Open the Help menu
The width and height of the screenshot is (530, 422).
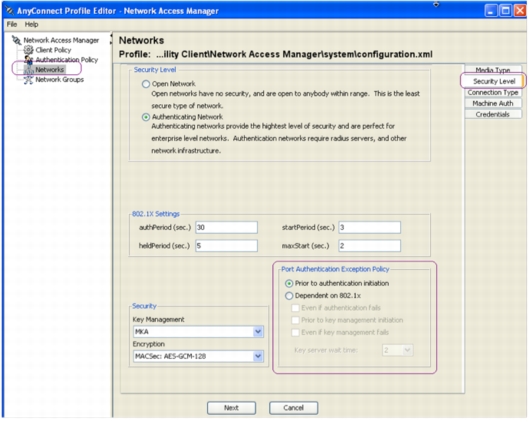(x=31, y=24)
